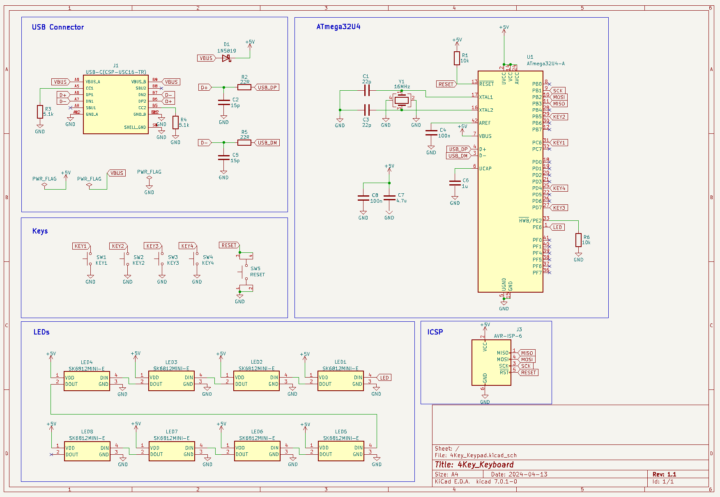Select the 16MHz crystal Y1
This screenshot has width=720, height=497.
click(x=400, y=98)
